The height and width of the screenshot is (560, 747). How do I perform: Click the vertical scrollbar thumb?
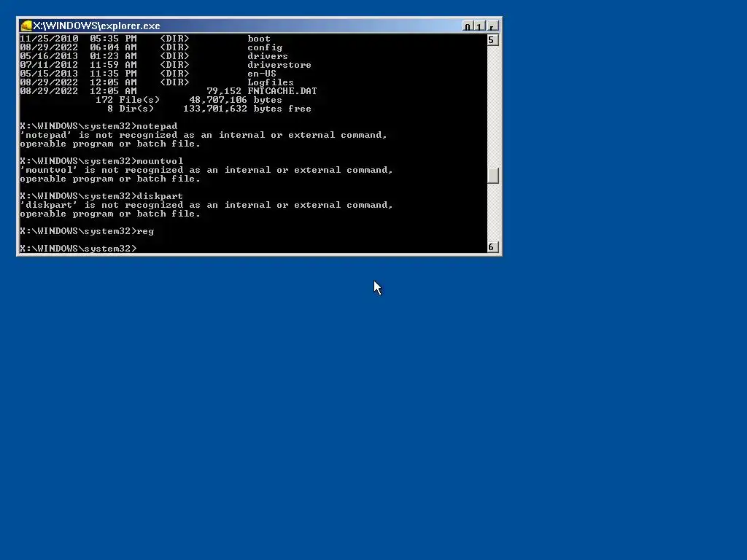(x=492, y=176)
